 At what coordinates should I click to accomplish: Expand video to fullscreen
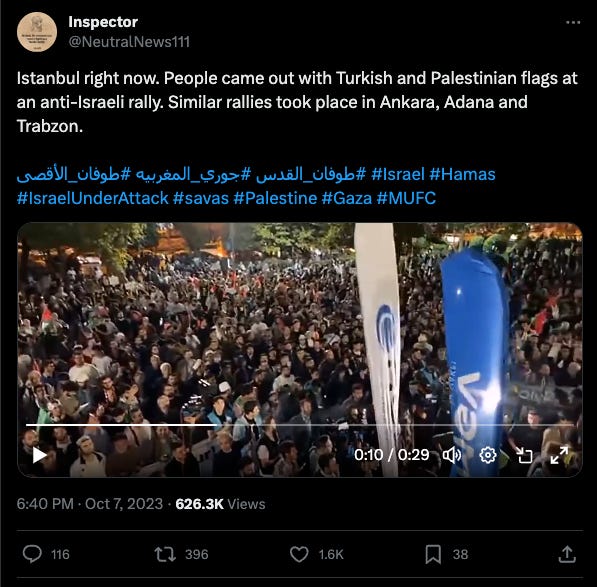[559, 455]
